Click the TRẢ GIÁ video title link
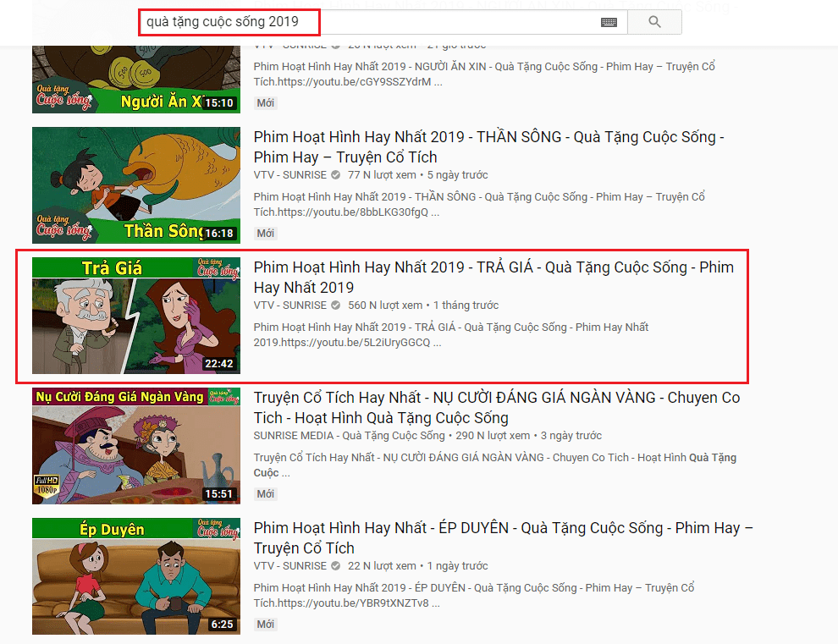 (x=493, y=277)
